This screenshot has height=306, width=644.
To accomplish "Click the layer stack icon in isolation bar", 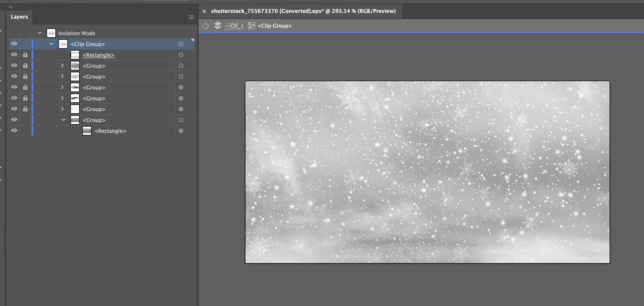I will click(x=218, y=26).
